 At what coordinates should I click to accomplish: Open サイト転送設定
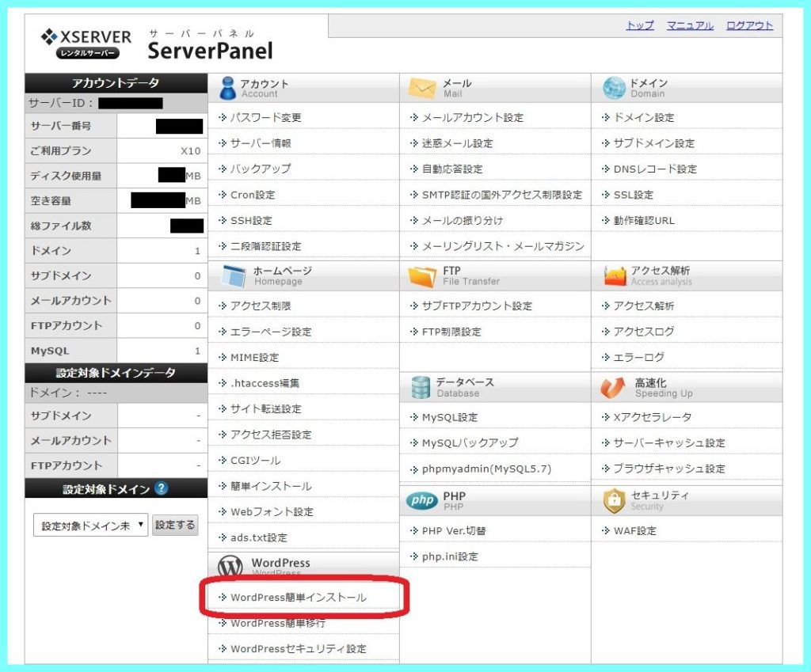[x=265, y=409]
